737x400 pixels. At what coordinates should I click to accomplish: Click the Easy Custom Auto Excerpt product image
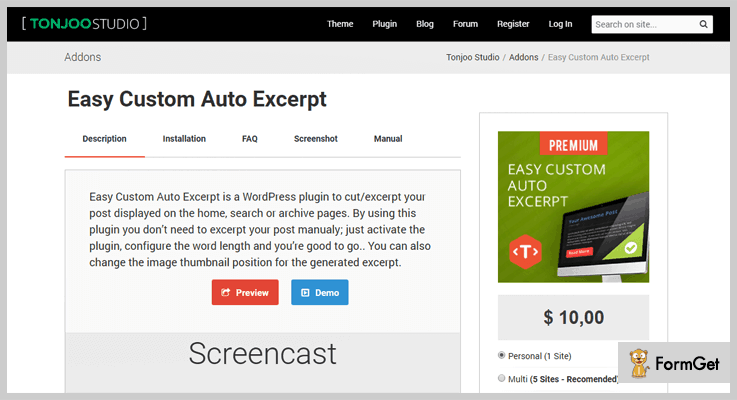coord(573,207)
